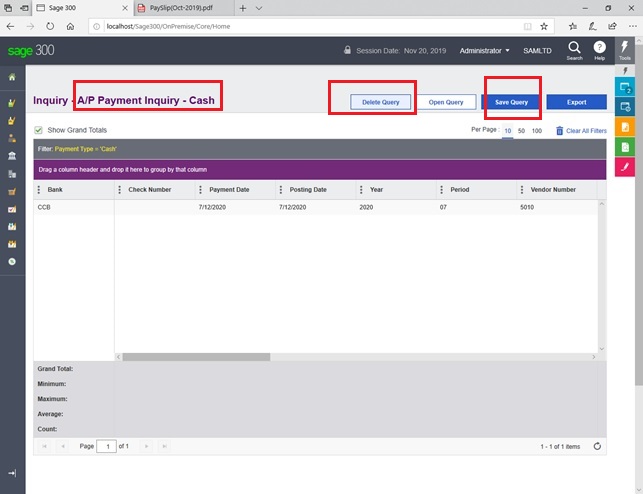The image size is (643, 494).
Task: Click the page number input field
Action: click(x=106, y=446)
